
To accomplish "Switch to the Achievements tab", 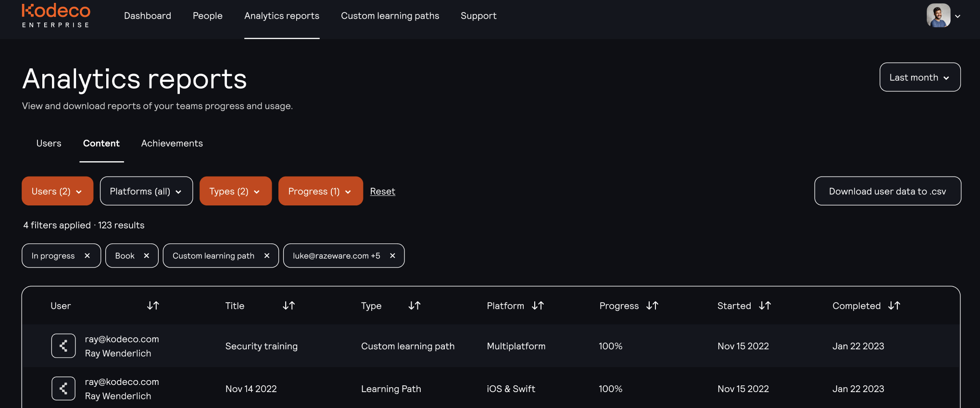I will point(172,143).
